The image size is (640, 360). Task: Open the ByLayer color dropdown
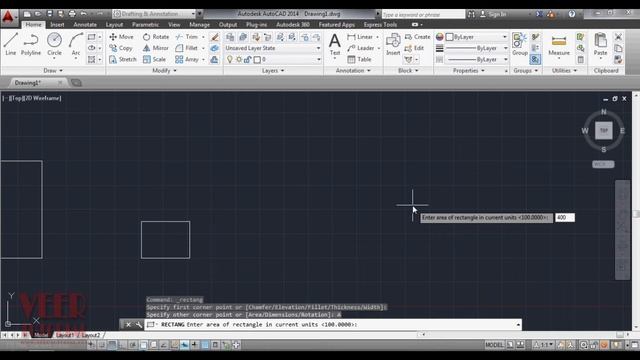tap(476, 37)
